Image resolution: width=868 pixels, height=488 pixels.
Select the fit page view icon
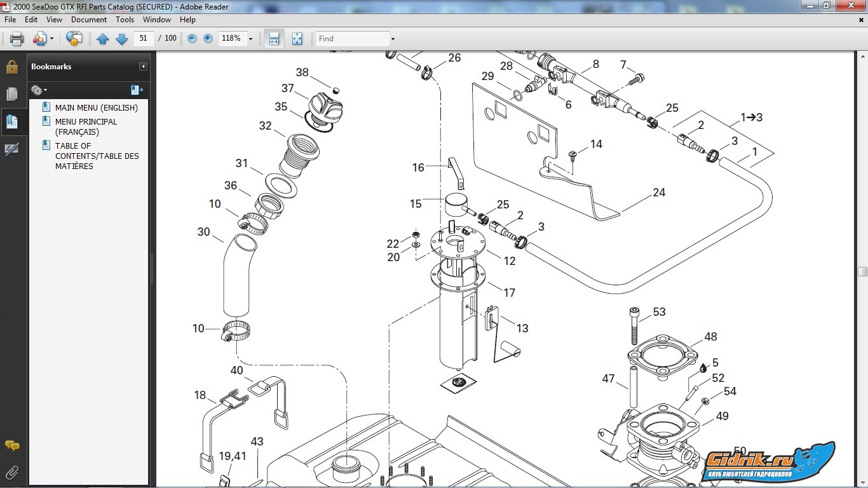pos(297,39)
